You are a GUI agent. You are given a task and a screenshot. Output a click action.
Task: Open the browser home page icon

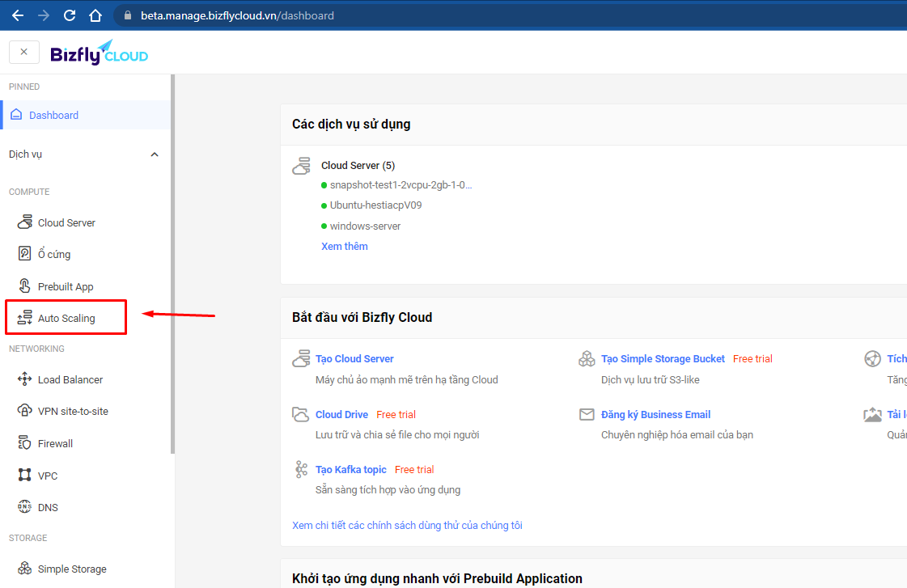[x=95, y=15]
